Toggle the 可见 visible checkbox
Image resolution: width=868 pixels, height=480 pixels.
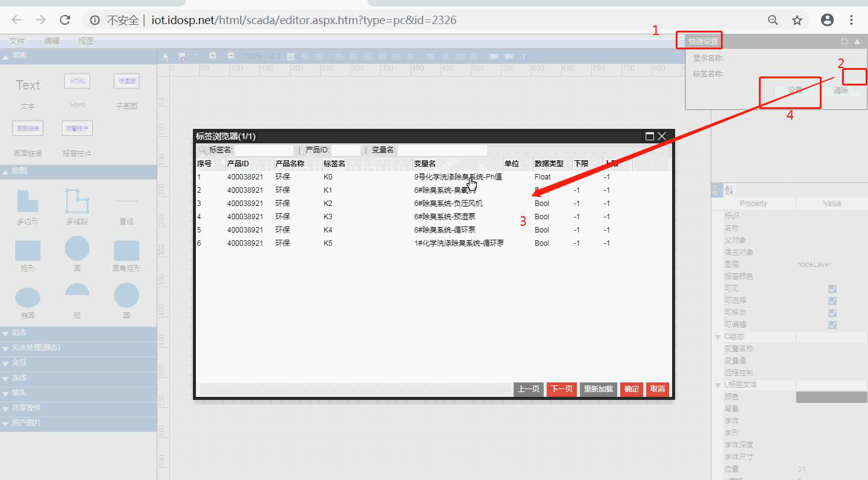[832, 288]
